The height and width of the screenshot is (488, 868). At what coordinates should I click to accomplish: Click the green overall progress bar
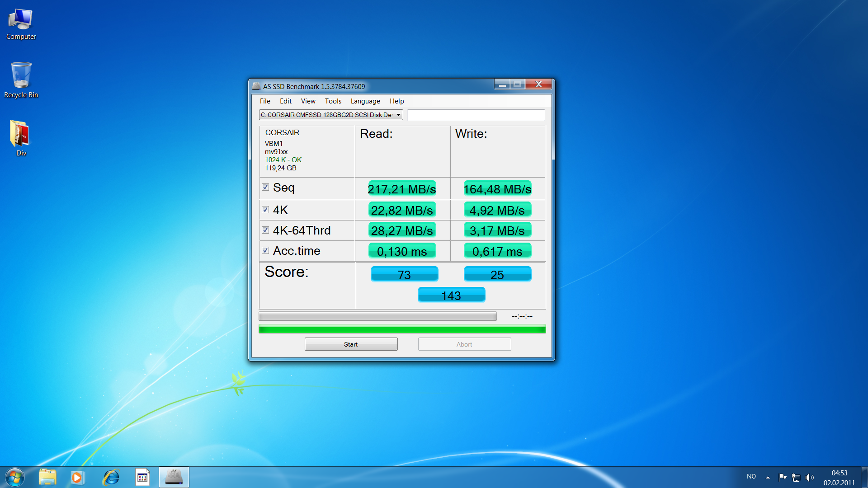pyautogui.click(x=402, y=329)
